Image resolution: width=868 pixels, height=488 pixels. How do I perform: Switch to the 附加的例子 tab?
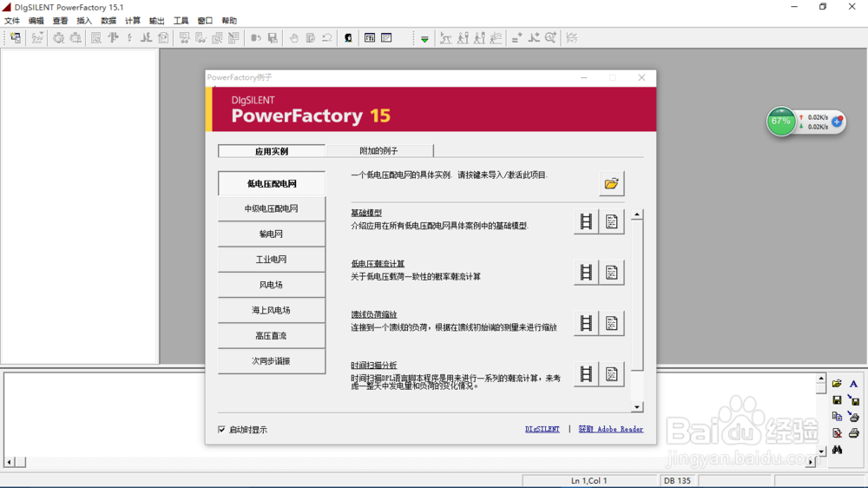(379, 151)
